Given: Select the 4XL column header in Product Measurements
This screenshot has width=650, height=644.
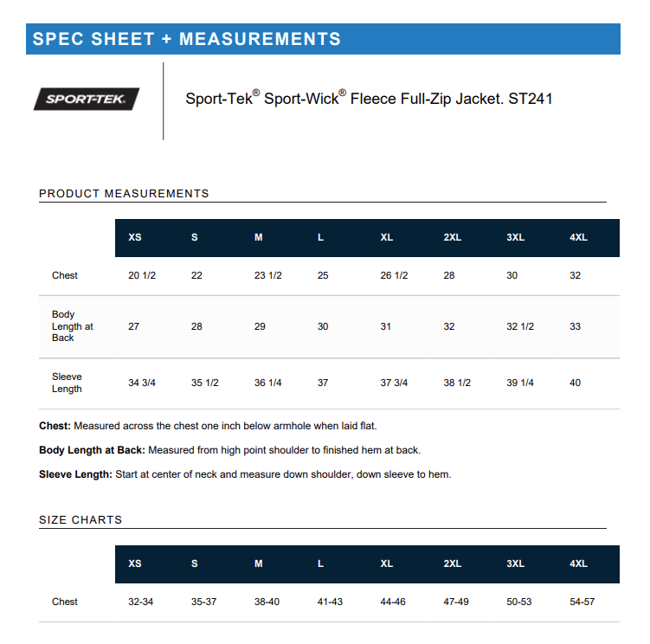Looking at the screenshot, I should click(x=578, y=238).
